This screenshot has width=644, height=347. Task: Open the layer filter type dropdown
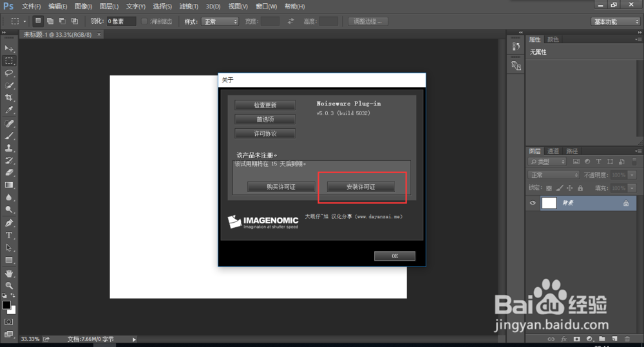pyautogui.click(x=547, y=162)
